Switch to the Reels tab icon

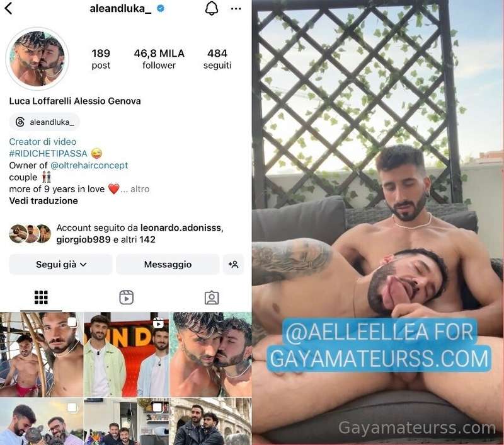coord(127,298)
